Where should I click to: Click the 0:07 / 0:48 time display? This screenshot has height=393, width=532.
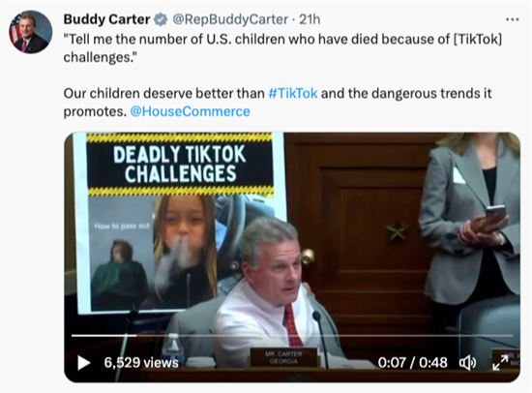pyautogui.click(x=413, y=363)
